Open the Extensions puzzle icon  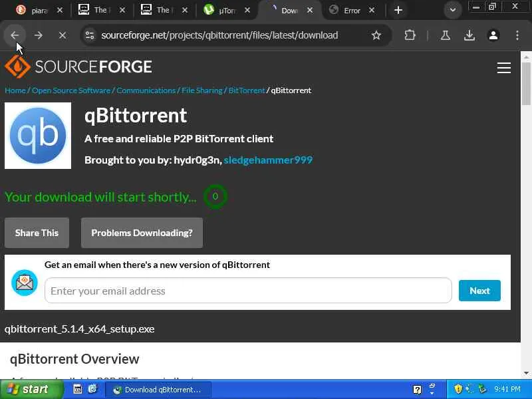[x=410, y=35]
